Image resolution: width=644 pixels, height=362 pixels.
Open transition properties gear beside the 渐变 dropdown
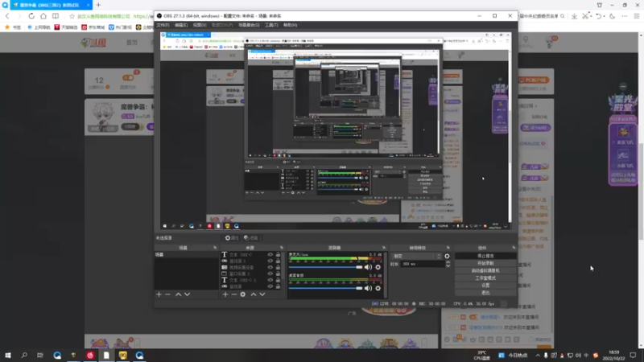tap(447, 256)
